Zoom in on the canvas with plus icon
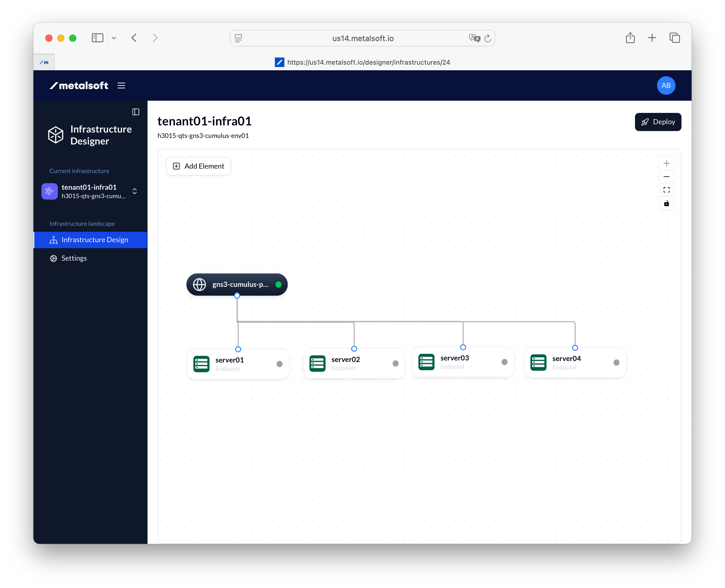725x588 pixels. [x=667, y=163]
